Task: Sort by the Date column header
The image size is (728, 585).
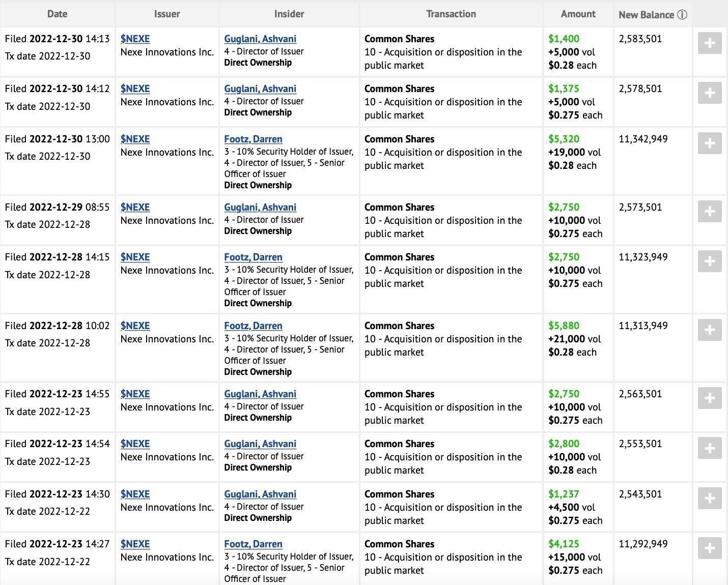Action: [x=57, y=14]
